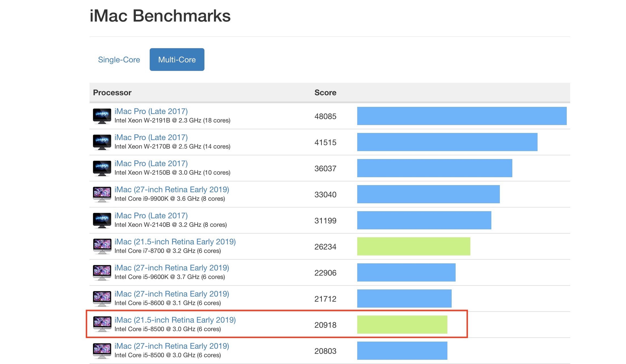The image size is (626, 364).
Task: Click text 'Intel Core i5-9600K @ 3.7 GHz (6 cores)'
Action: pos(170,277)
